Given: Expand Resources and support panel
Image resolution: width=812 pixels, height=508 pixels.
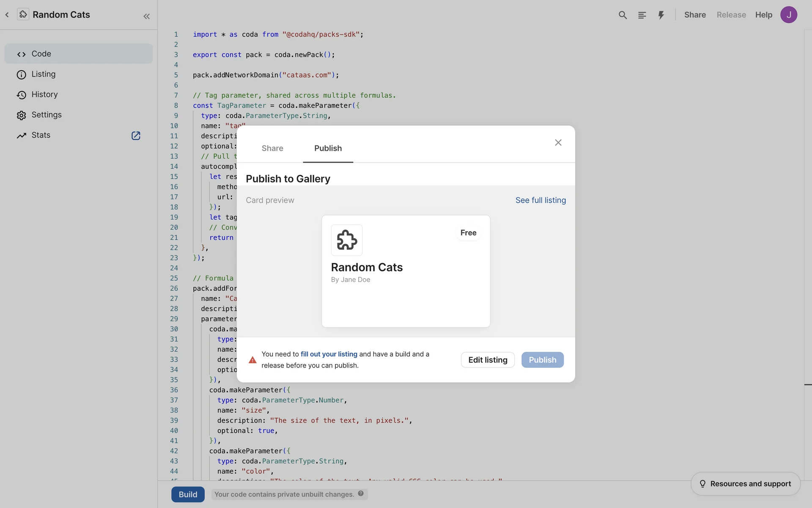Looking at the screenshot, I should tap(745, 483).
